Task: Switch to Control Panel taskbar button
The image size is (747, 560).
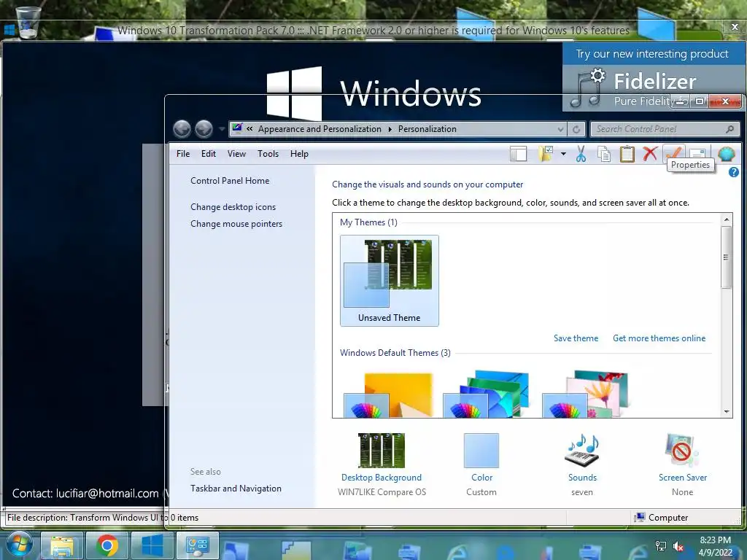Action: coord(197,546)
